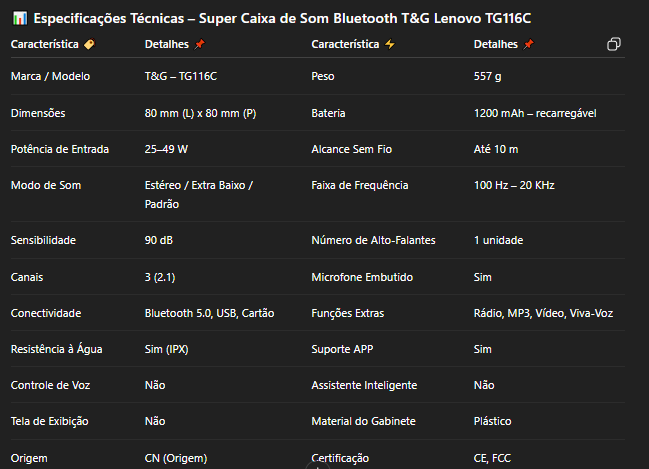Click the 557 g weight value
The width and height of the screenshot is (649, 469).
pyautogui.click(x=487, y=76)
